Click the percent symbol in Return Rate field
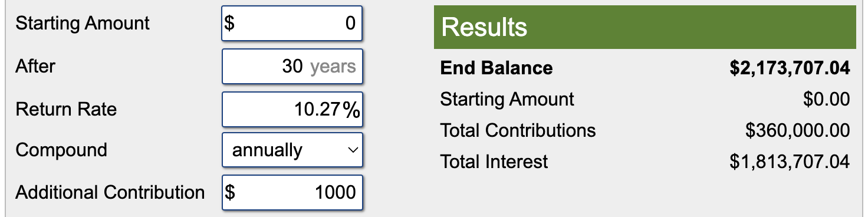868x217 pixels. pyautogui.click(x=351, y=110)
